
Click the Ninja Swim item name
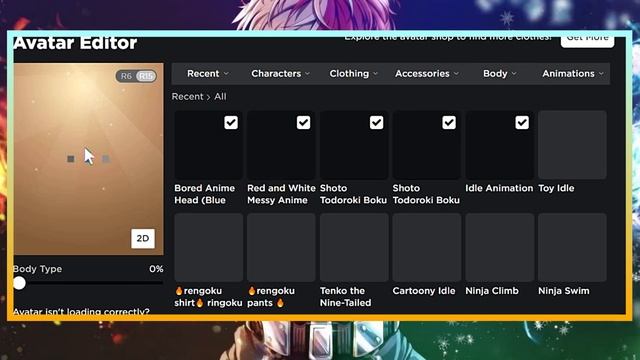pos(564,291)
